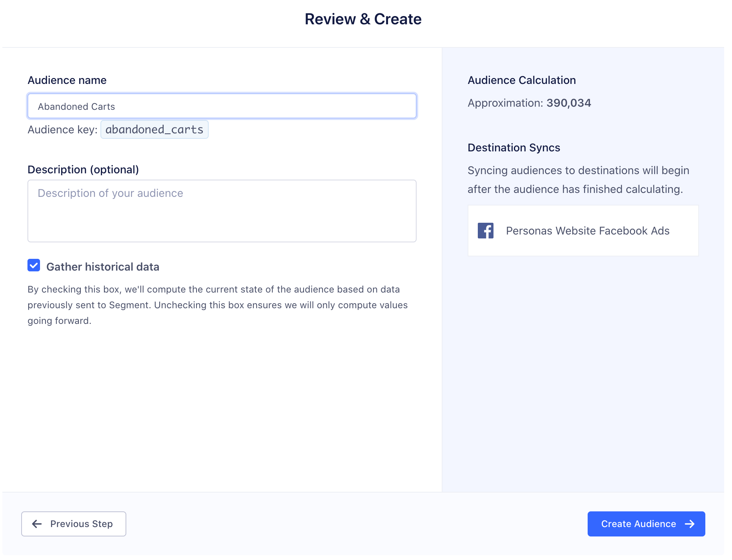
Task: Go back with Previous Step text
Action: click(81, 524)
